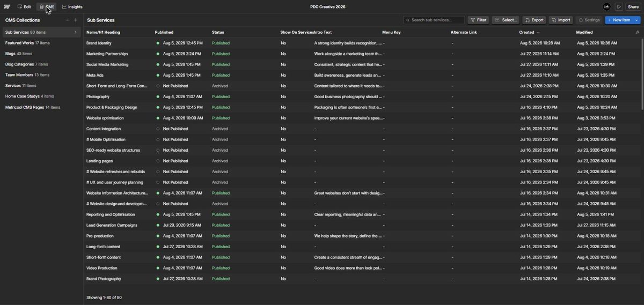Open Services collection
This screenshot has height=305, width=644.
coord(21,86)
